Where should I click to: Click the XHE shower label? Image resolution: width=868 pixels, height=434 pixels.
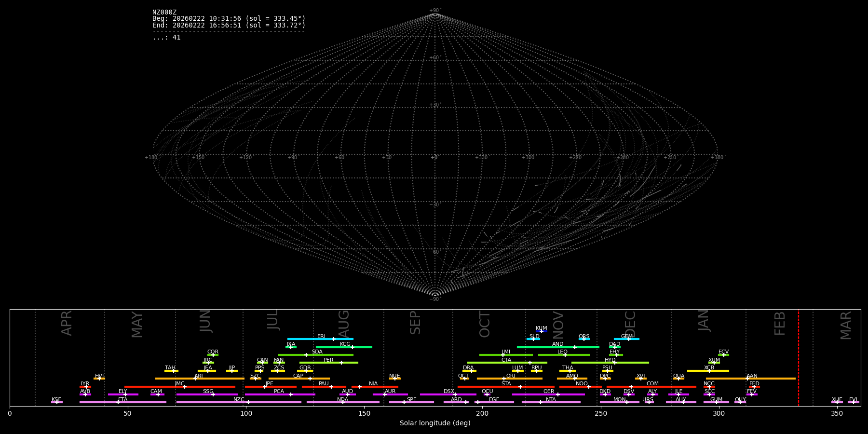click(x=837, y=400)
